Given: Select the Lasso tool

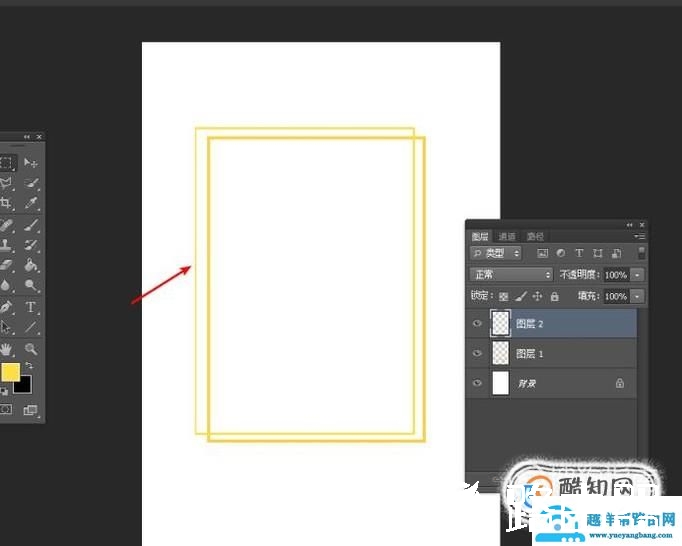Looking at the screenshot, I should (6, 183).
